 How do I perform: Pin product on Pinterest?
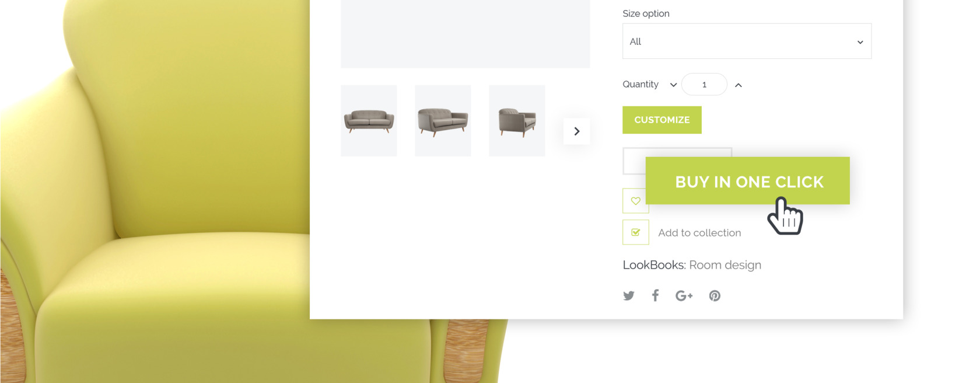[715, 296]
